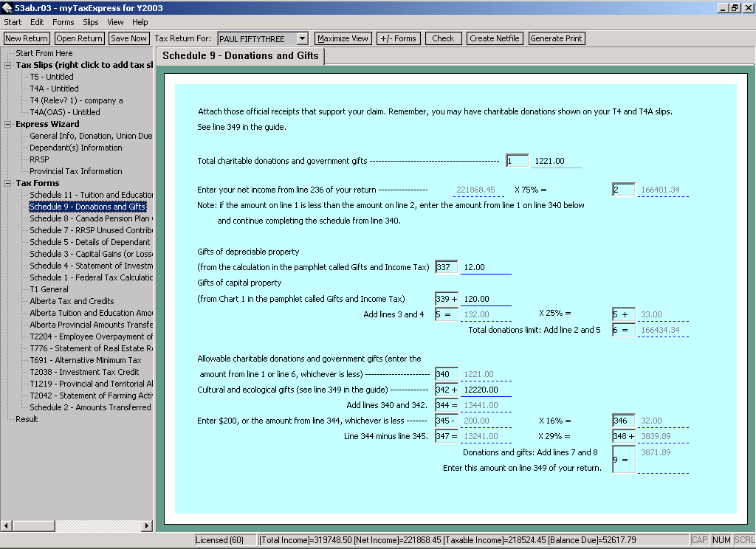
Task: Open the Result item in tree
Action: pyautogui.click(x=27, y=419)
